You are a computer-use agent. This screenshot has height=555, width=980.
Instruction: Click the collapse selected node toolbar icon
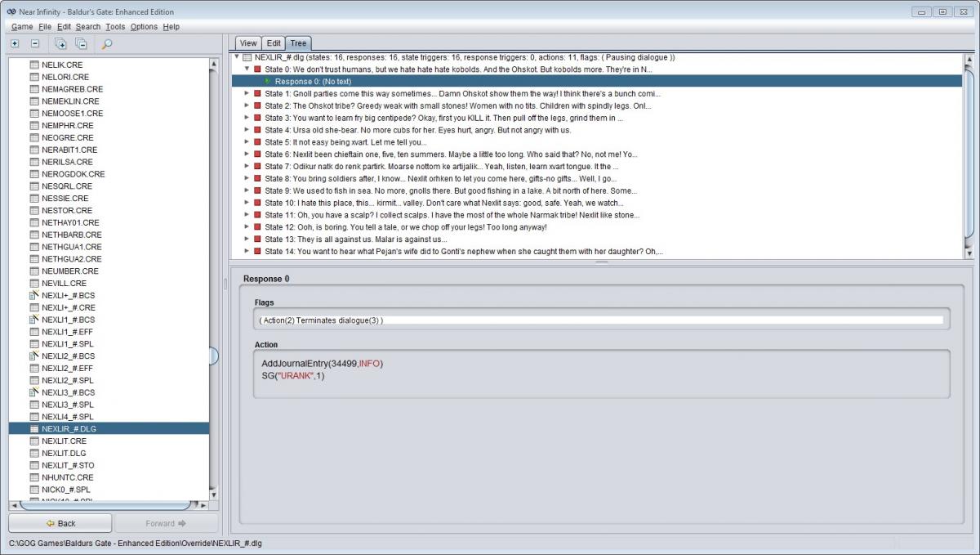[x=35, y=43]
